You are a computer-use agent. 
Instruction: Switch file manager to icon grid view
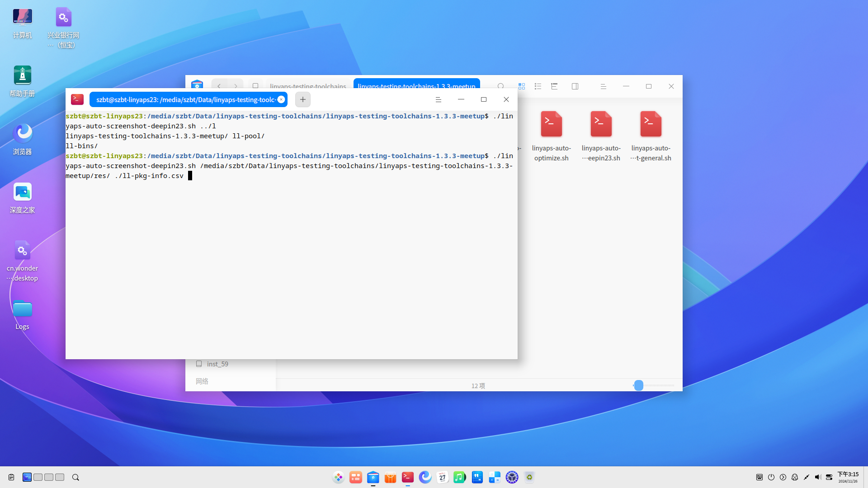tap(522, 86)
